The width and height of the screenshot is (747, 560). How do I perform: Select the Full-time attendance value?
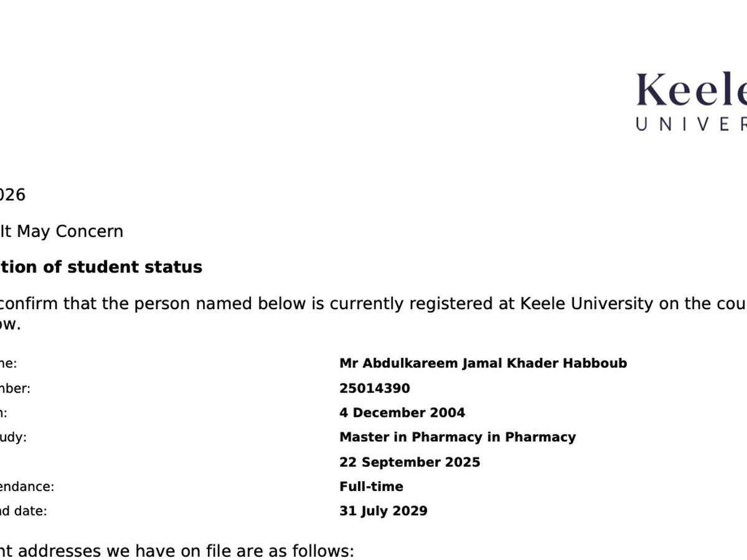[x=371, y=487]
